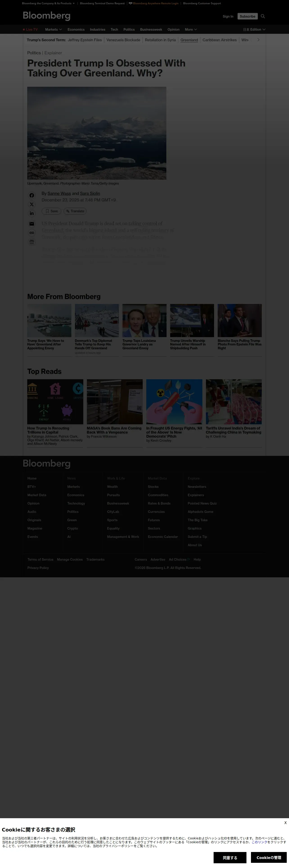Image resolution: width=289 pixels, height=868 pixels.
Task: Click Cookieの管理 button
Action: (269, 858)
